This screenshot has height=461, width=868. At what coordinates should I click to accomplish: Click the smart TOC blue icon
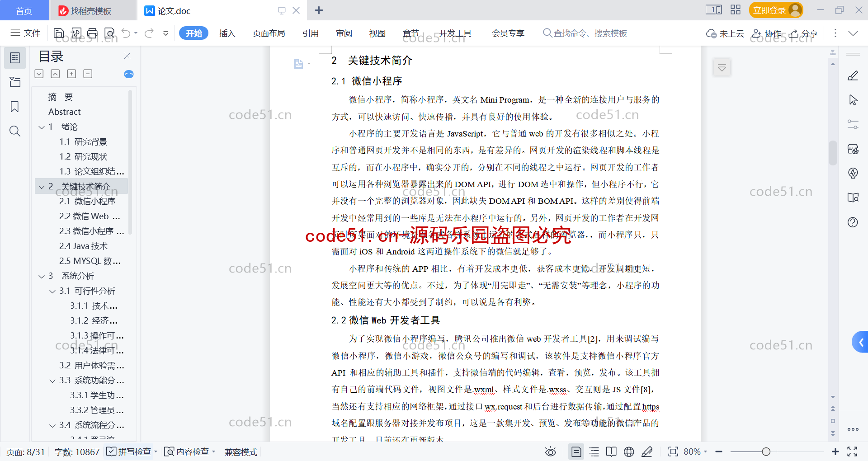[x=129, y=74]
